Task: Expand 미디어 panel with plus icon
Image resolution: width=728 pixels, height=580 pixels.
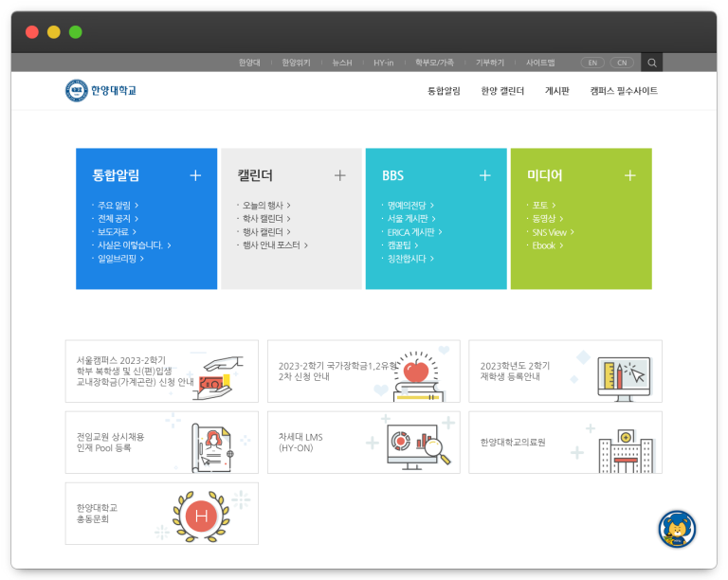Action: pyautogui.click(x=630, y=175)
